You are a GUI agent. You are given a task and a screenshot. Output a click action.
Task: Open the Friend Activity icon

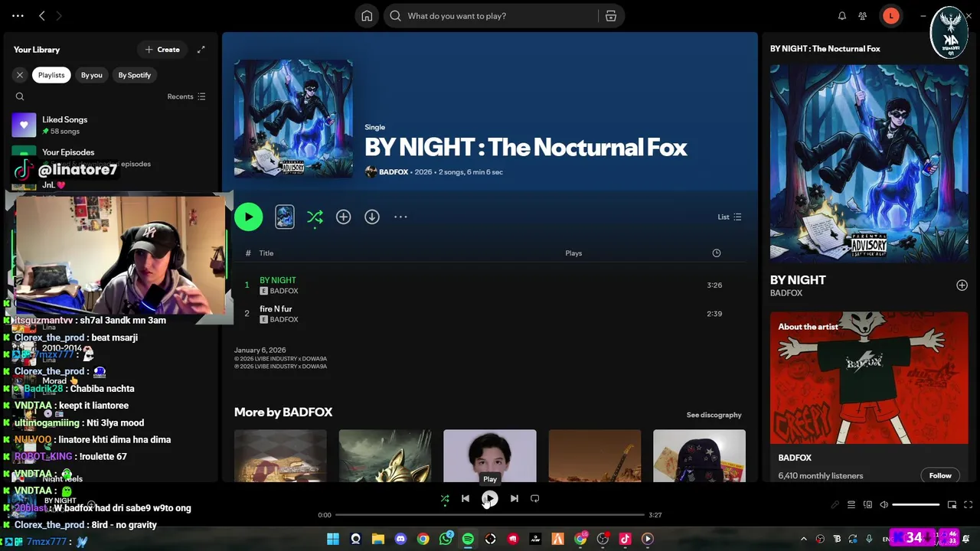click(863, 16)
